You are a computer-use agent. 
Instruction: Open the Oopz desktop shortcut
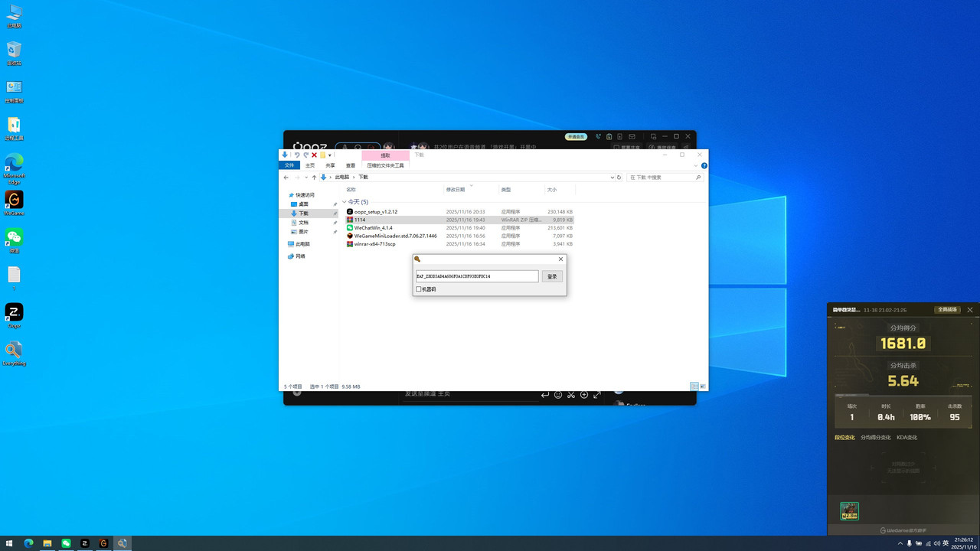(x=14, y=315)
